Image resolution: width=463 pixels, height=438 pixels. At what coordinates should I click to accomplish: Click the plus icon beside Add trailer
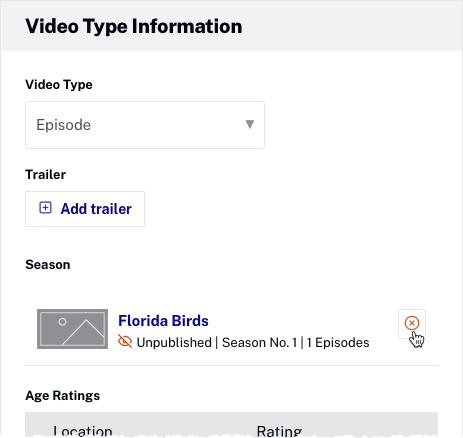[45, 207]
